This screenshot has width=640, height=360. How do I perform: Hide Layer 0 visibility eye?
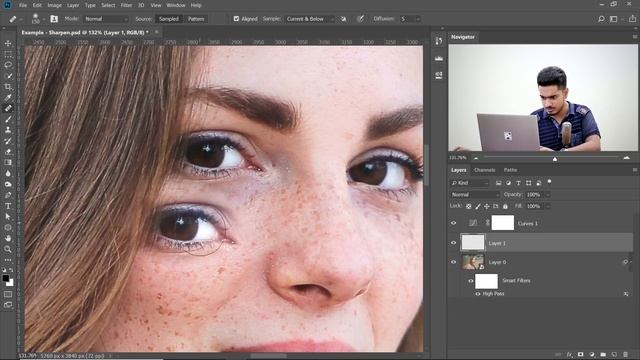click(x=453, y=262)
